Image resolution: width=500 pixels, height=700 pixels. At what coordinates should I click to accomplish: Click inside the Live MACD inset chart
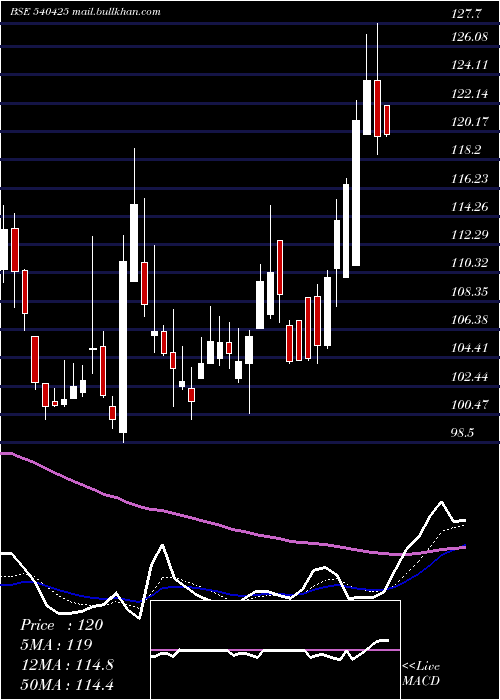(x=275, y=650)
